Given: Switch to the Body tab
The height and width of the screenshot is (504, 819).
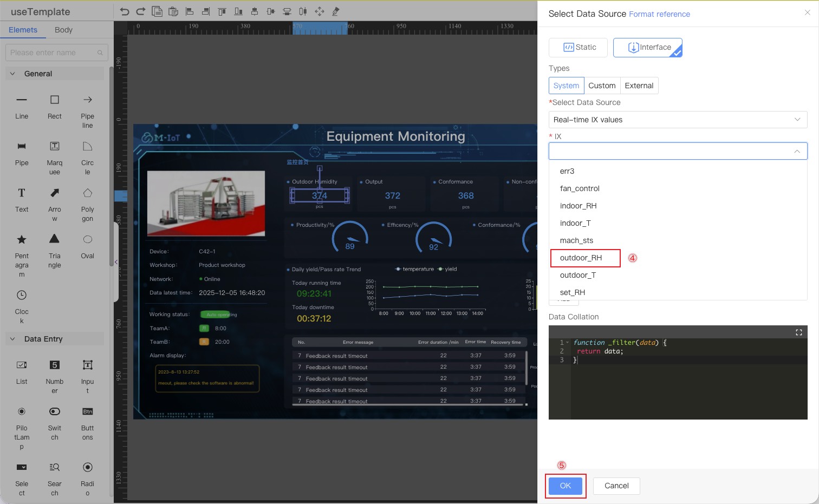Looking at the screenshot, I should click(x=63, y=30).
